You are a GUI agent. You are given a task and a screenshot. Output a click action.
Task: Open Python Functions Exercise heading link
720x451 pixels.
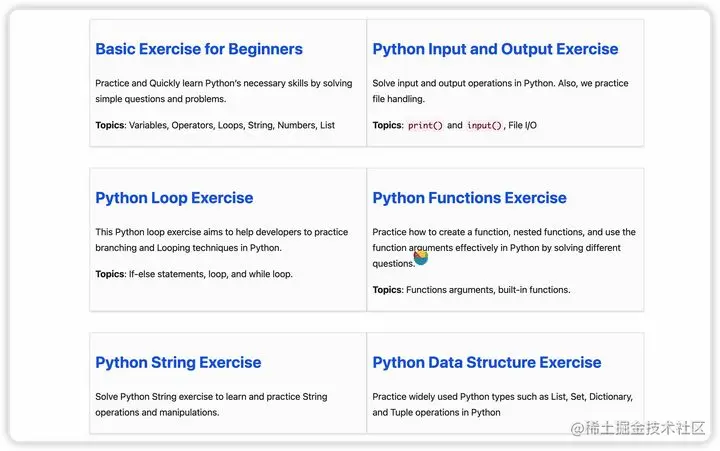469,198
